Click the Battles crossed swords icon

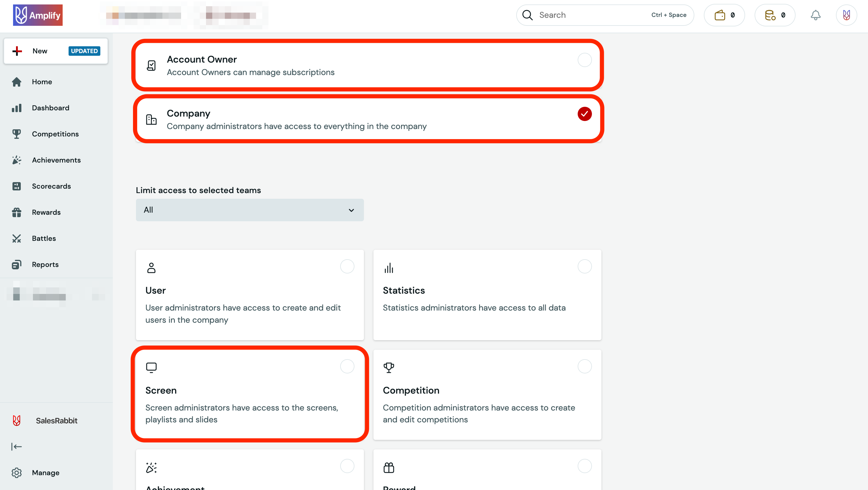click(17, 238)
